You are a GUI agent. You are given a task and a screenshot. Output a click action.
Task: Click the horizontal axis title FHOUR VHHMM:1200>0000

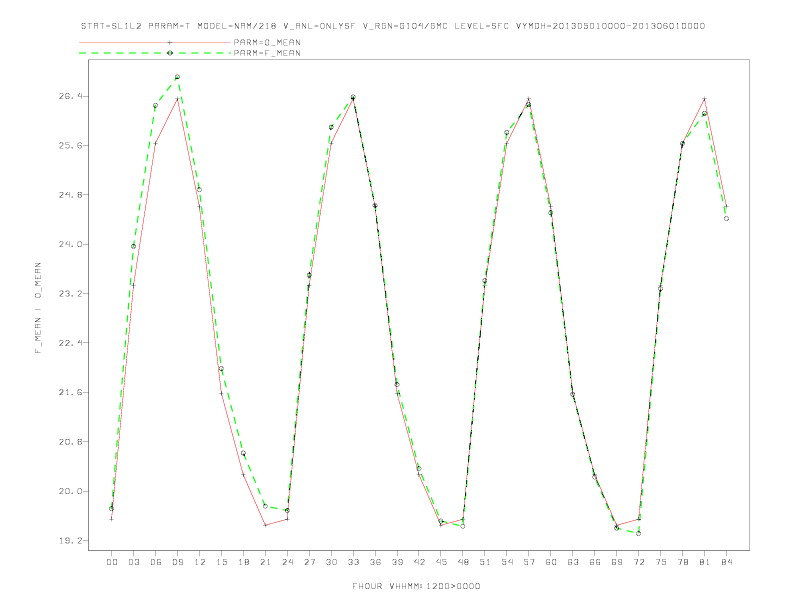click(416, 586)
